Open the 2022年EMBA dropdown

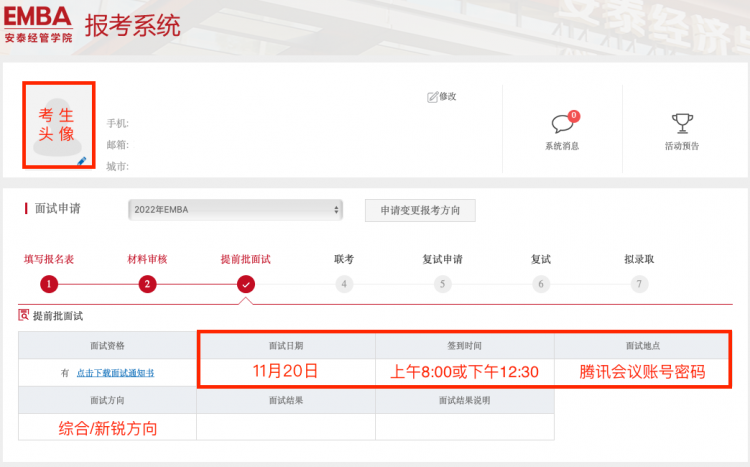pos(235,210)
